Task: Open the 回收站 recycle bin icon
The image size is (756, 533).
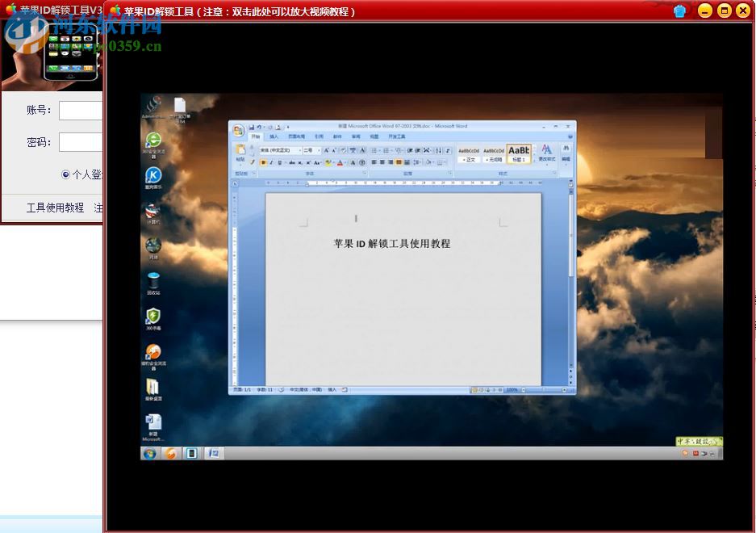Action: (153, 284)
